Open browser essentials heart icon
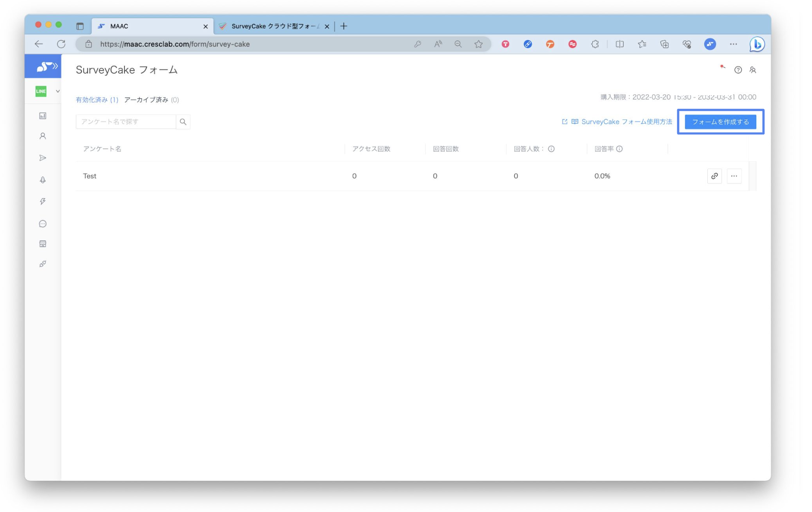This screenshot has width=812, height=512. [687, 44]
